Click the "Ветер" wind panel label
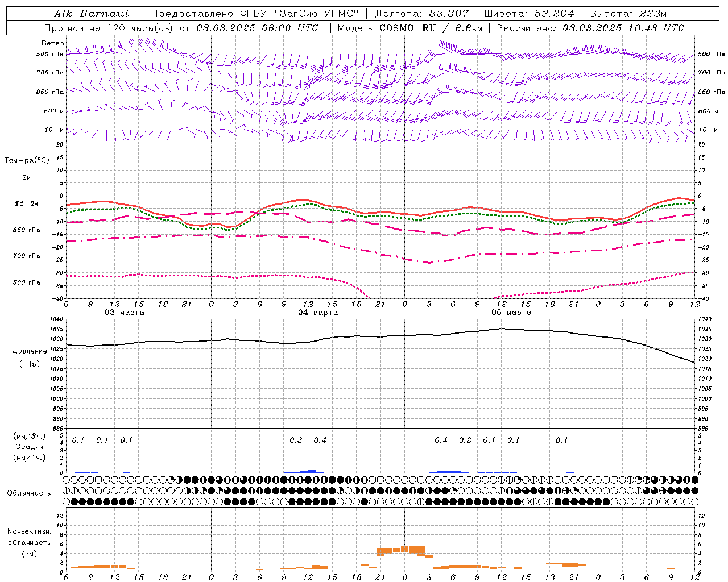The image size is (728, 582). click(53, 43)
